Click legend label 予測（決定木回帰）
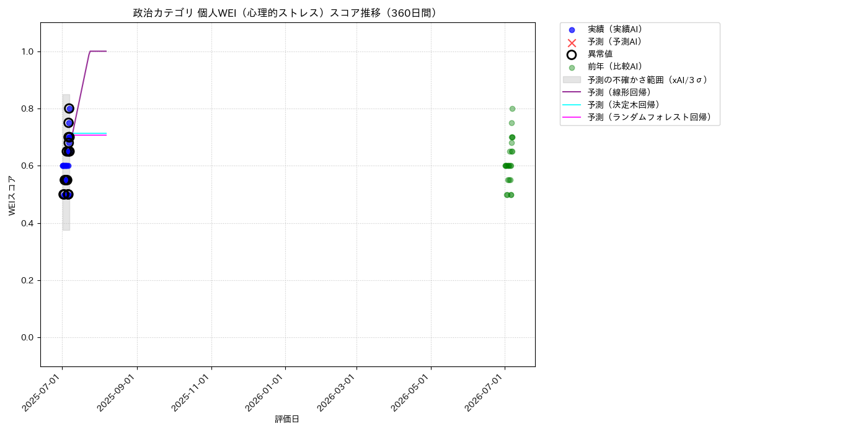 624,105
